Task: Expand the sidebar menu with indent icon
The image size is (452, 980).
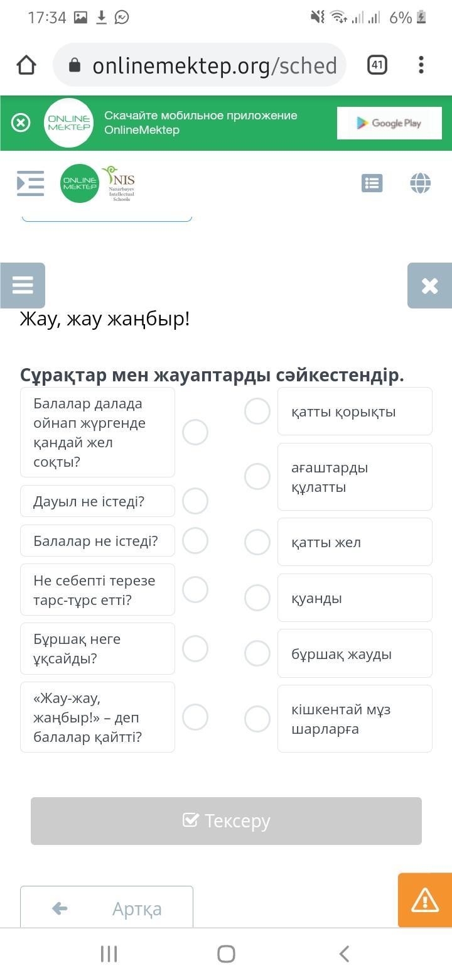Action: coord(30,183)
